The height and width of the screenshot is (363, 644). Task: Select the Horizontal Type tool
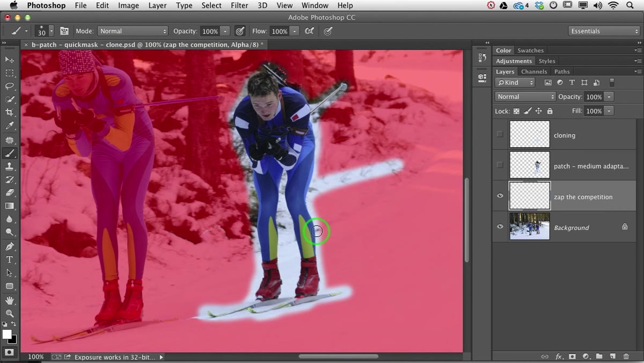coord(10,260)
